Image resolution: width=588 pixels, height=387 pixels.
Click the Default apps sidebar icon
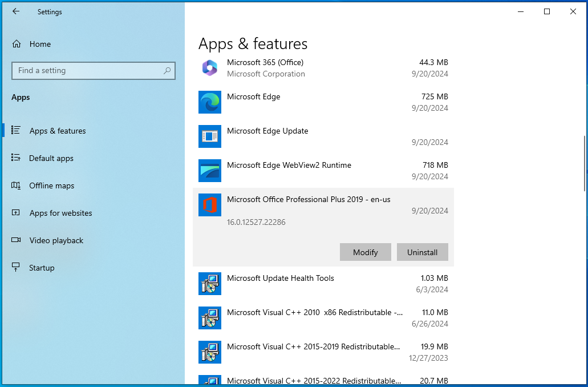(16, 158)
